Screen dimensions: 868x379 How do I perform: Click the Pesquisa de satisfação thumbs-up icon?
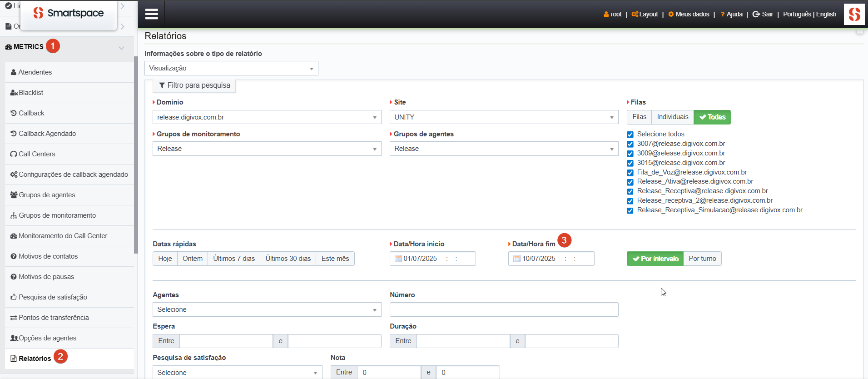point(14,297)
